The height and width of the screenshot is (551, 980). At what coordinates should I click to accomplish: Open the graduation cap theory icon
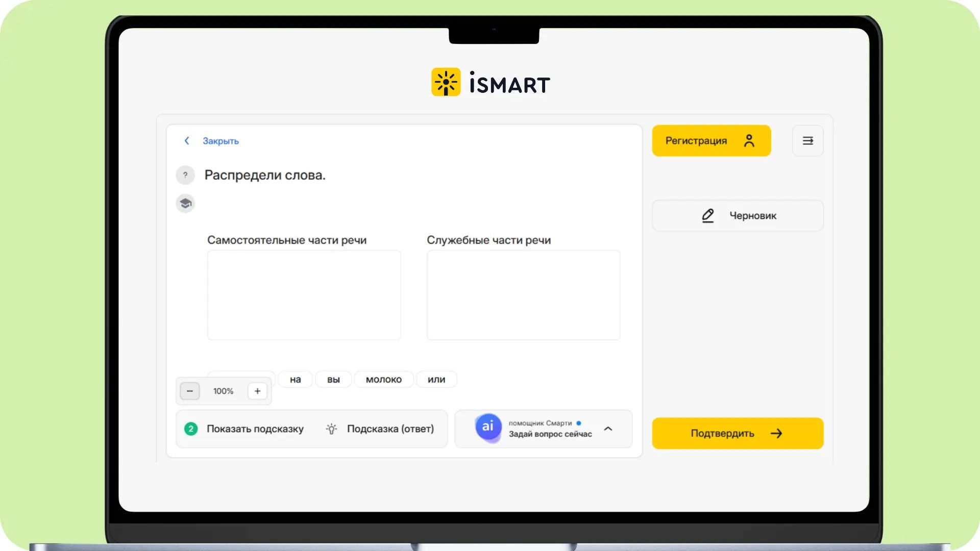coord(185,204)
